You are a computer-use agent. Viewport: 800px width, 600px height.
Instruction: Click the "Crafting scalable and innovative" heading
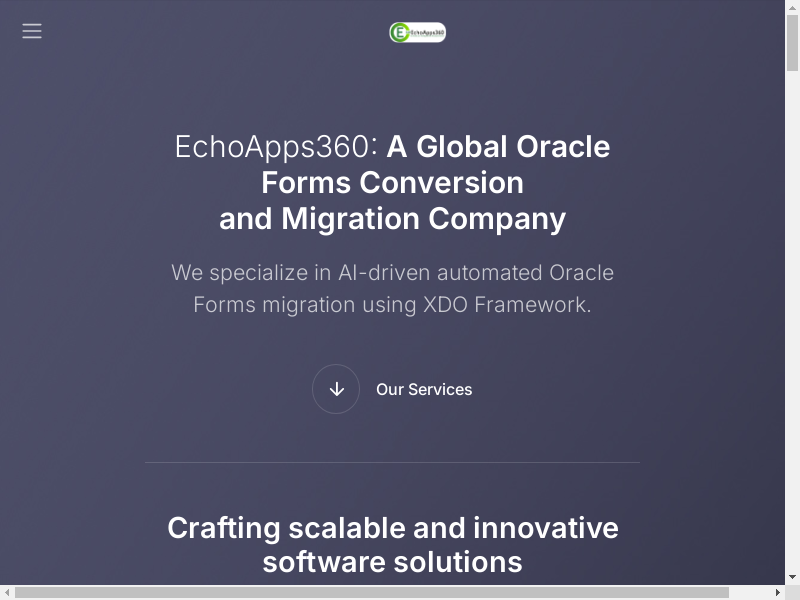[x=392, y=528]
